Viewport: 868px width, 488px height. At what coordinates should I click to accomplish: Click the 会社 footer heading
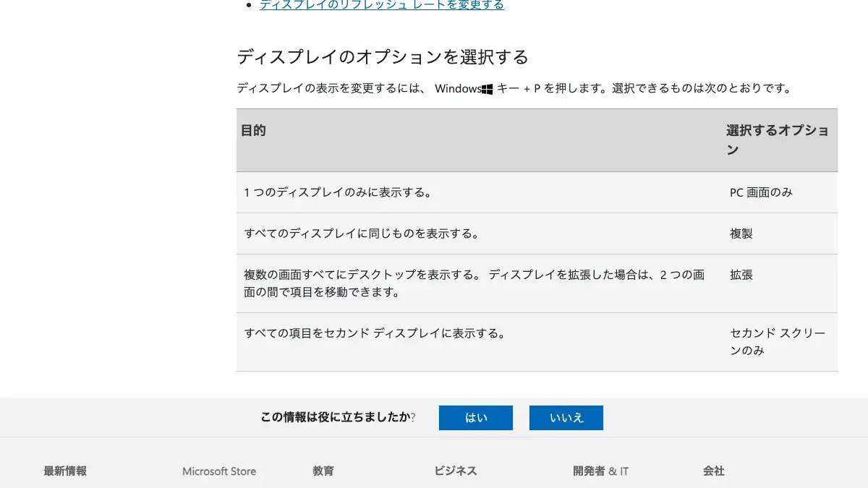tap(714, 471)
